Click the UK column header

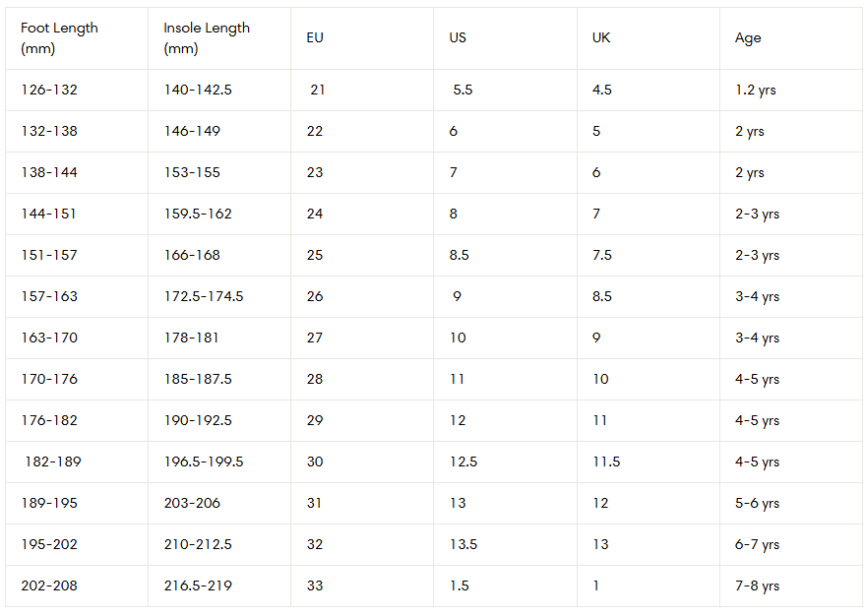pyautogui.click(x=601, y=38)
